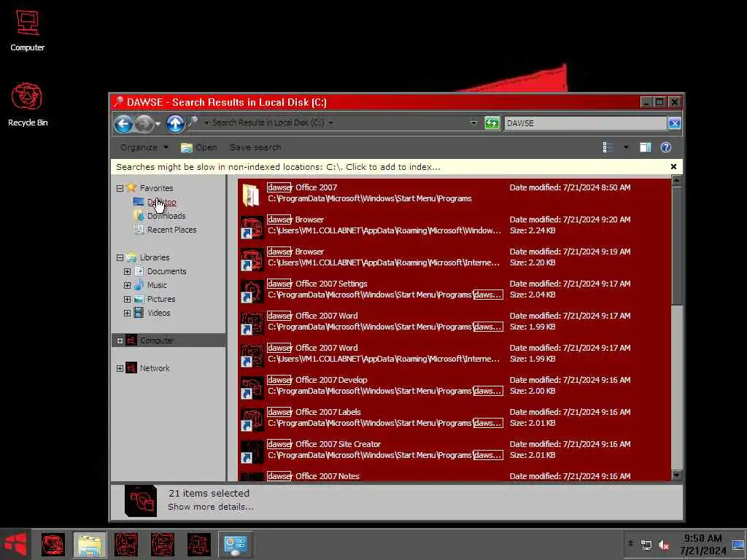
Task: Open the Control Panel taskbar icon
Action: coord(236,544)
